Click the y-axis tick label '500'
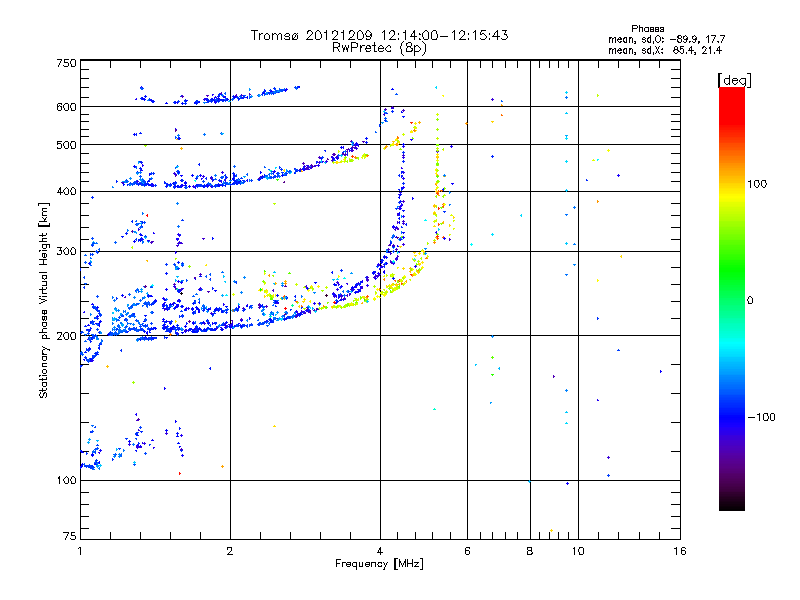800x600 pixels. click(x=66, y=145)
